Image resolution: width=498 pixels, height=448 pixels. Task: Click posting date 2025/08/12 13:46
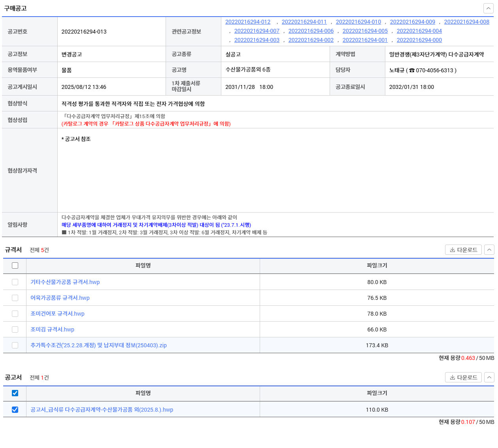[84, 87]
